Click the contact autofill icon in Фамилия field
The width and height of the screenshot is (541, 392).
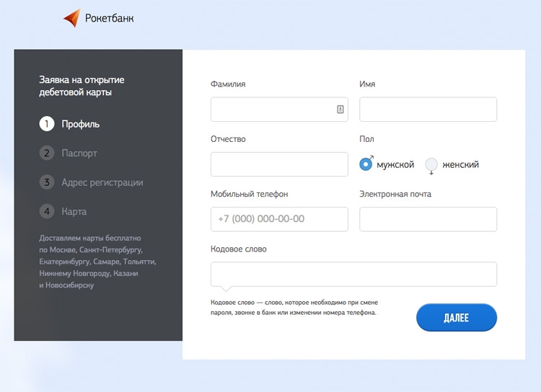coord(340,110)
